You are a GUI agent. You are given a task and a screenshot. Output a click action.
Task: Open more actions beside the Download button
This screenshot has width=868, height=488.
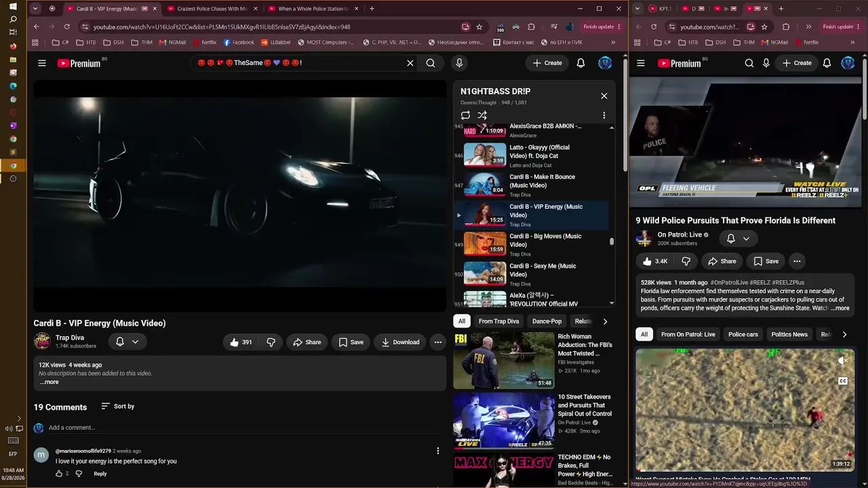click(x=438, y=342)
